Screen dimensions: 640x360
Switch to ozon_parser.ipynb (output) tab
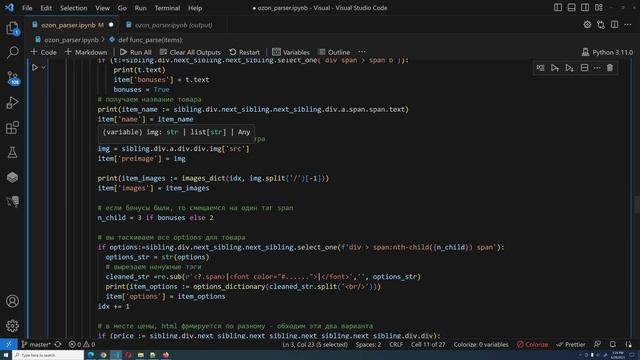click(173, 25)
